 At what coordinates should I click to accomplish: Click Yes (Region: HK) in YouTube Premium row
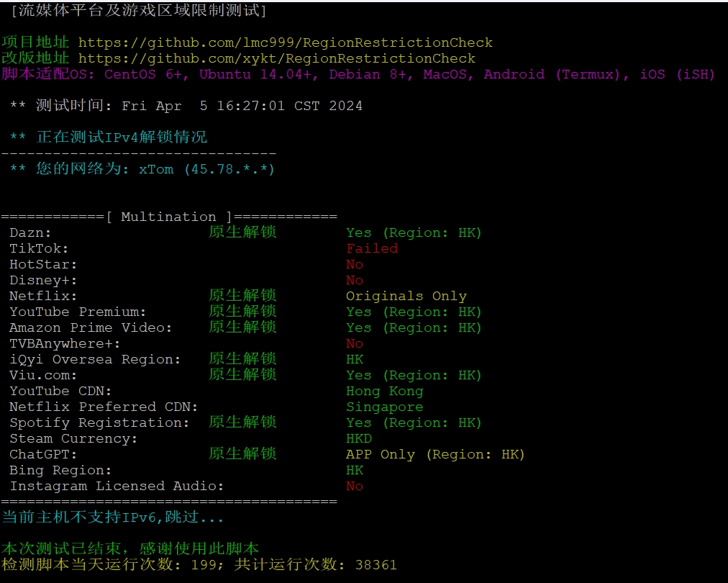tap(414, 312)
